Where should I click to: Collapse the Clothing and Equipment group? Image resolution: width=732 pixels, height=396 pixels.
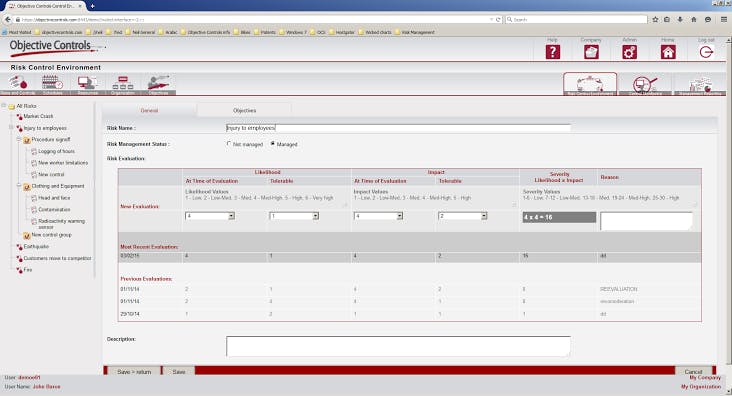[19, 186]
